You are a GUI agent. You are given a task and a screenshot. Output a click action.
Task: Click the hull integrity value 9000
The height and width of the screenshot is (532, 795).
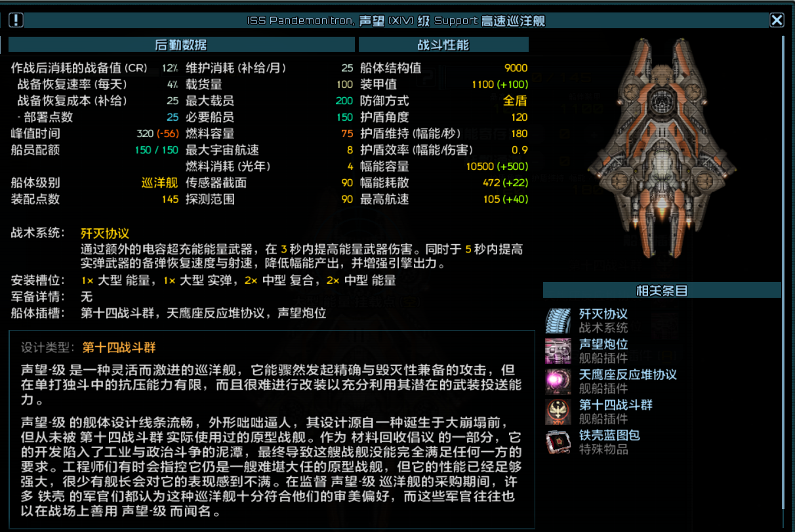[x=516, y=68]
